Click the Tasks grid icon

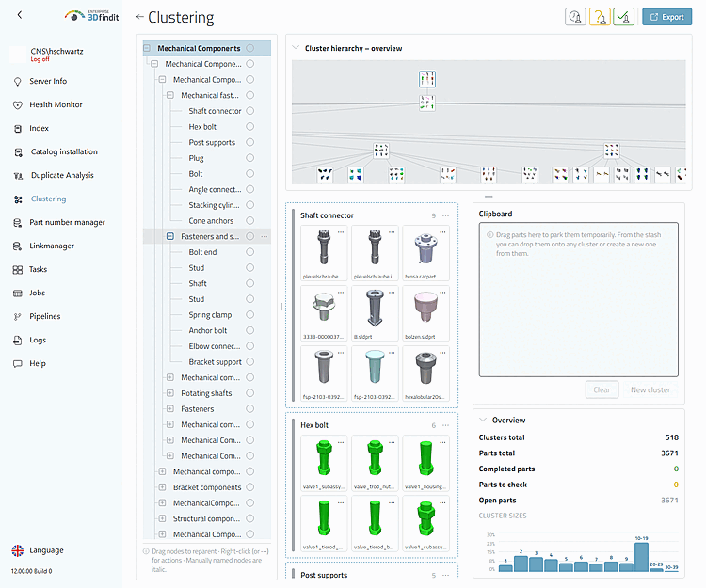(x=18, y=270)
